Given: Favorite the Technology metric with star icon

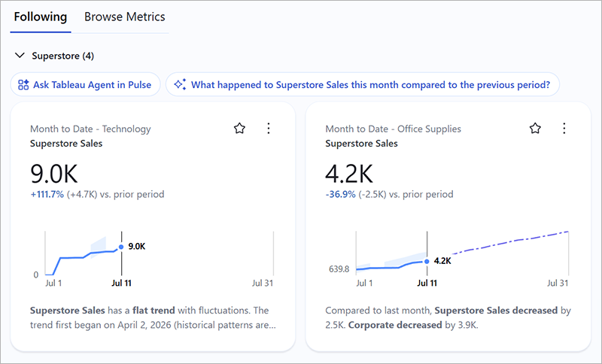Looking at the screenshot, I should pos(239,128).
